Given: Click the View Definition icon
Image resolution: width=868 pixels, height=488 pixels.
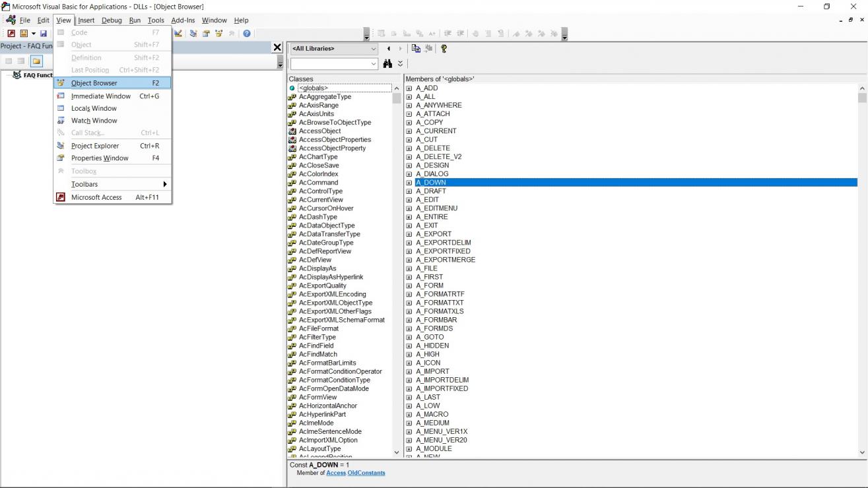Looking at the screenshot, I should [x=428, y=48].
